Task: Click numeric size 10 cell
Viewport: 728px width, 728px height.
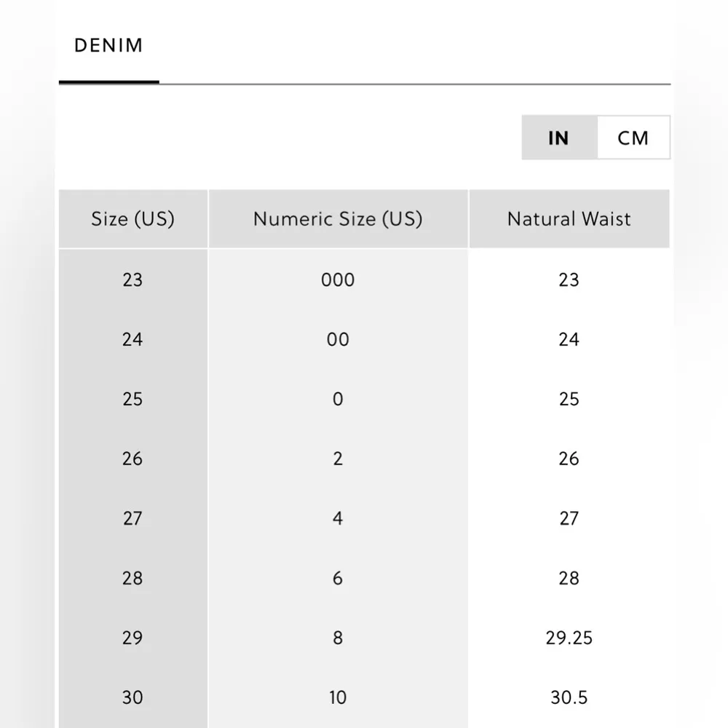Action: click(338, 697)
